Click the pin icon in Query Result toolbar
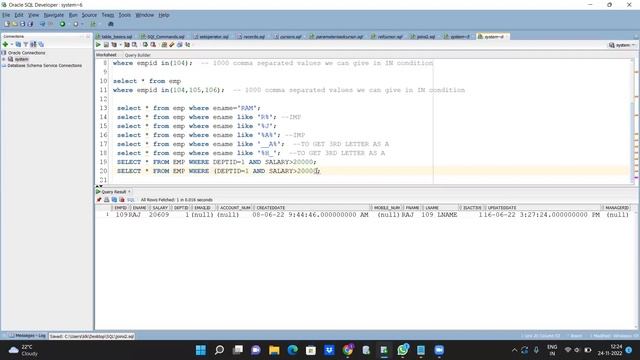This screenshot has height=360, width=640. 99,200
